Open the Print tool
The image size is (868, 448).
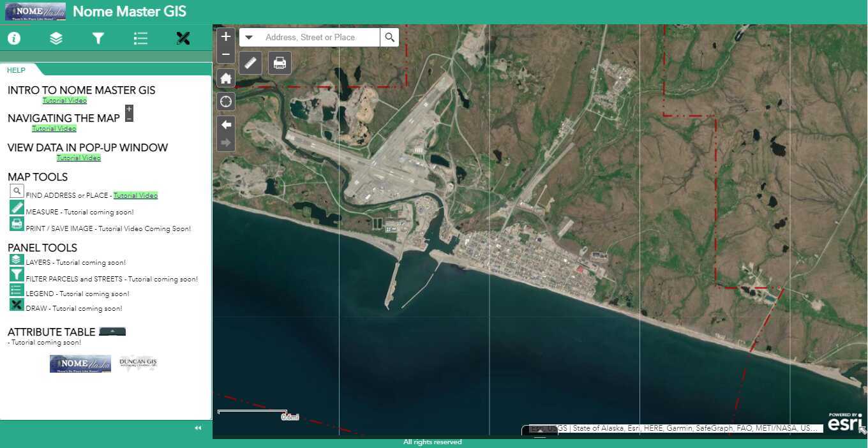point(280,63)
